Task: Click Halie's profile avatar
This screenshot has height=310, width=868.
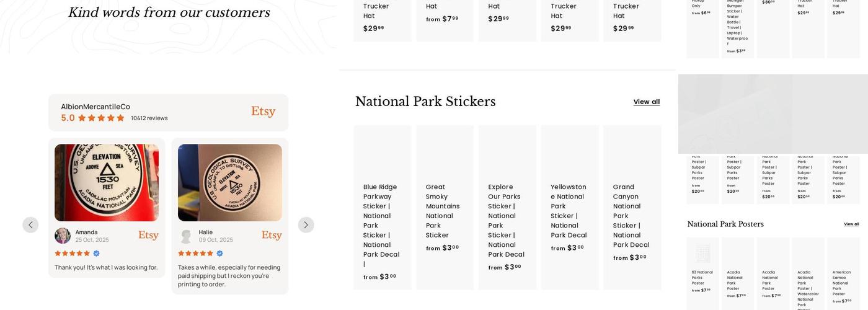Action: coord(186,236)
